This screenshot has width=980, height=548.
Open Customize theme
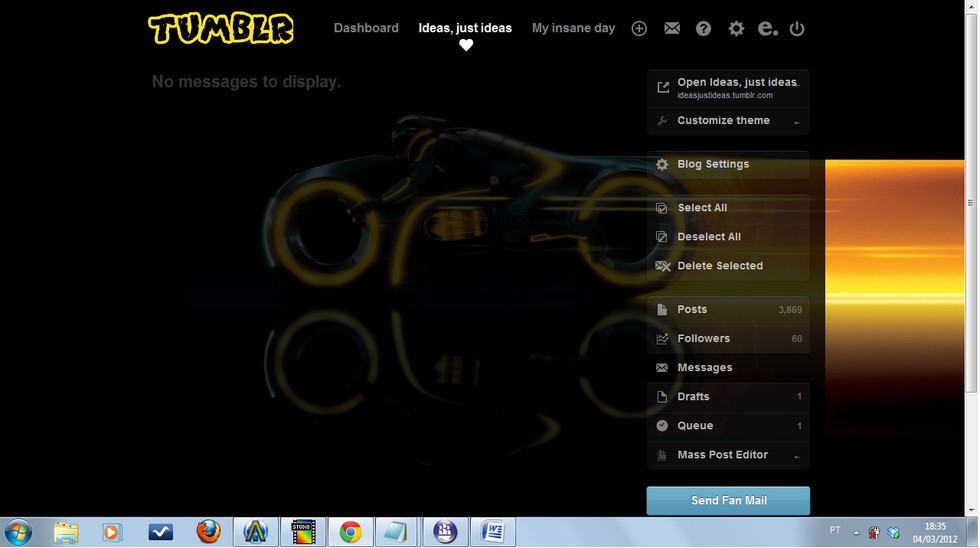point(728,121)
